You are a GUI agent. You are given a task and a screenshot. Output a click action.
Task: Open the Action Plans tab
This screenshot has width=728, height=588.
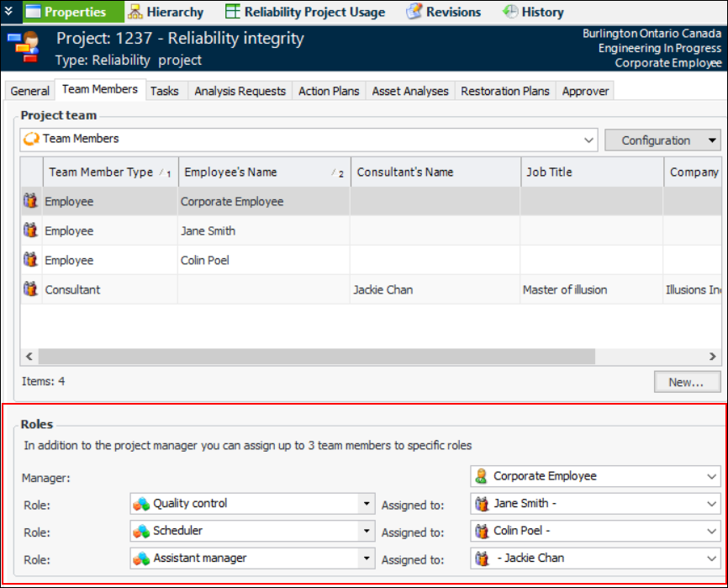point(329,91)
